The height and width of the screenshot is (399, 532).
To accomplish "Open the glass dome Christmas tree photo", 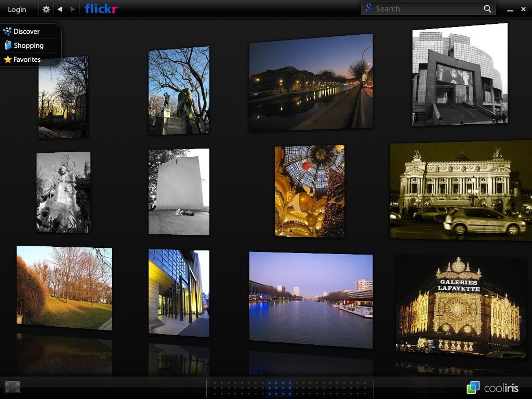I will [x=310, y=191].
